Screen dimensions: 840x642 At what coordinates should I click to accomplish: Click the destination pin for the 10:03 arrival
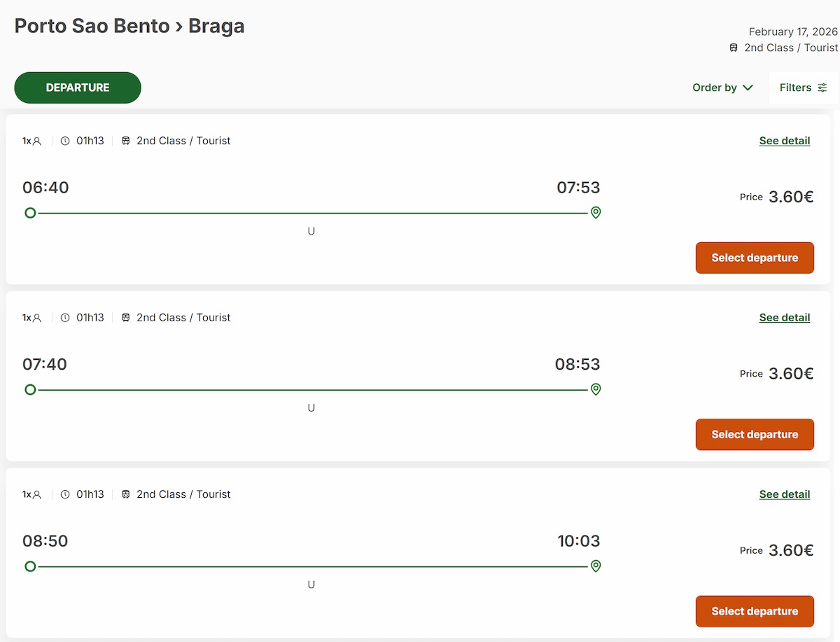coord(596,566)
